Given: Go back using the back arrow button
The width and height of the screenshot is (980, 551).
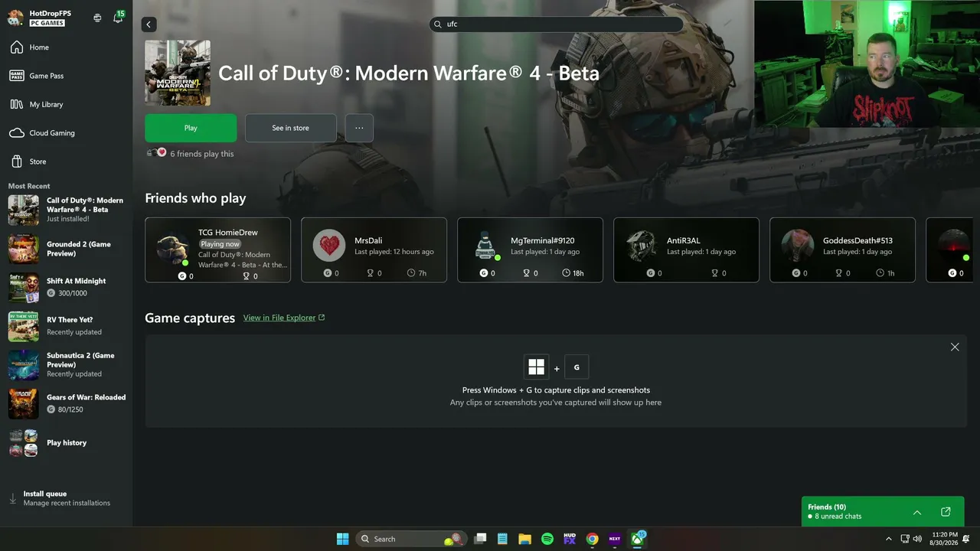Looking at the screenshot, I should click(x=149, y=24).
